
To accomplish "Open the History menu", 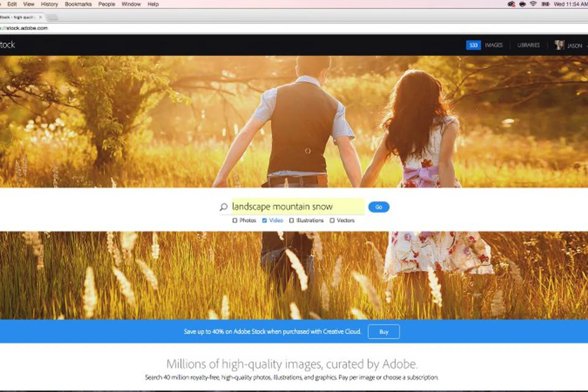I will [x=49, y=4].
